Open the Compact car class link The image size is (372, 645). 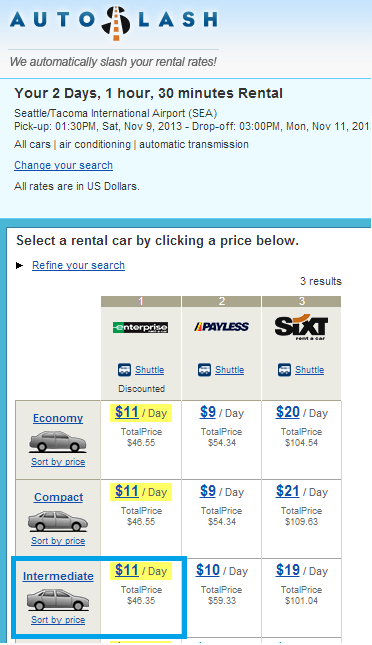pos(58,497)
